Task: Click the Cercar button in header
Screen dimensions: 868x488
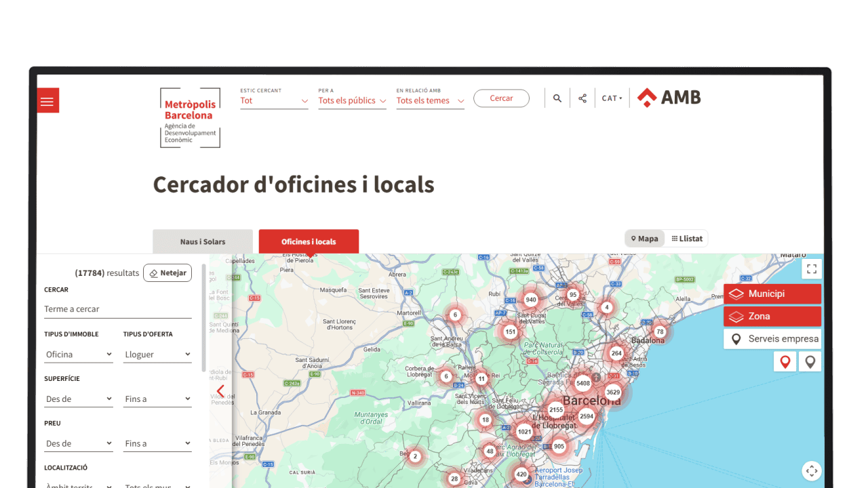Action: tap(501, 98)
